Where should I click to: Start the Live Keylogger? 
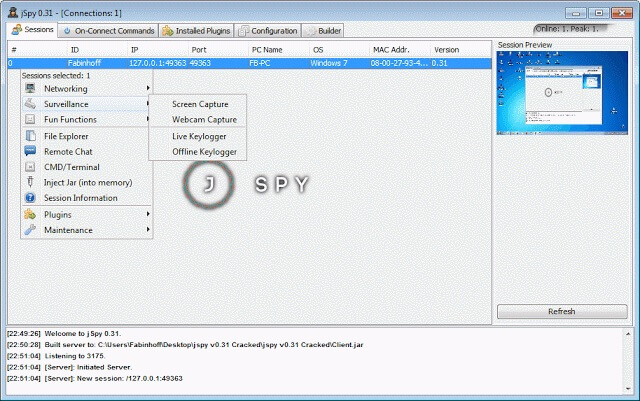198,136
